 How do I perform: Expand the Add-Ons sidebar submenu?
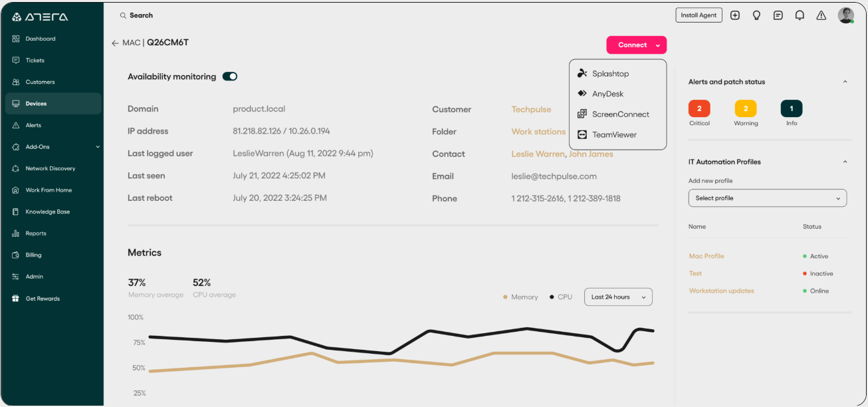point(98,147)
